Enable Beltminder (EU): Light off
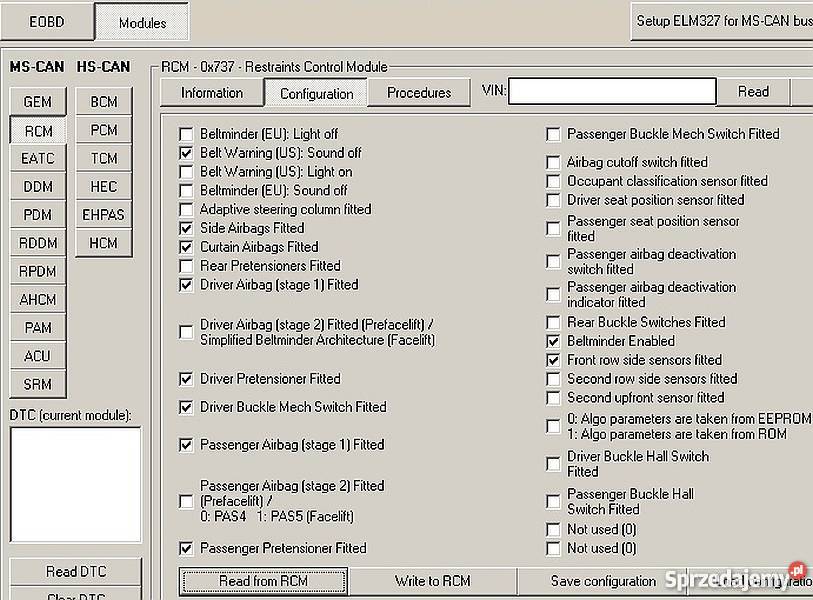Screen dimensions: 813x600 tap(186, 135)
